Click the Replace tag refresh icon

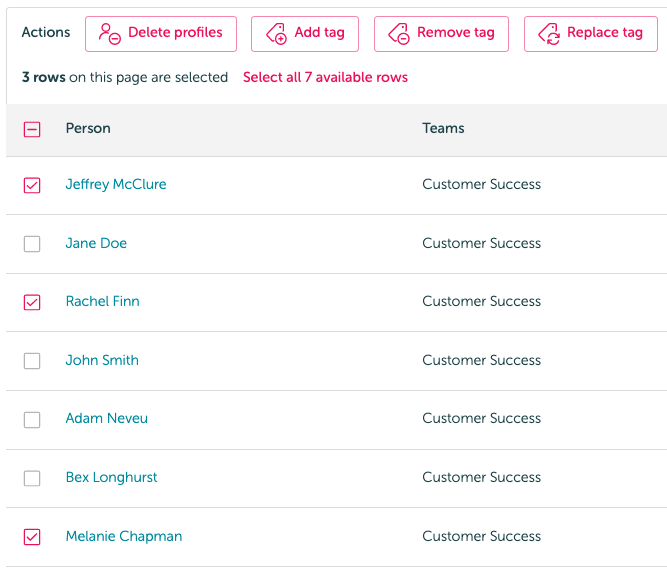549,34
